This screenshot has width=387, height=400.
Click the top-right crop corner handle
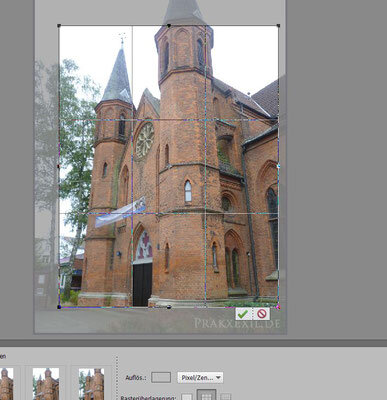click(x=278, y=26)
